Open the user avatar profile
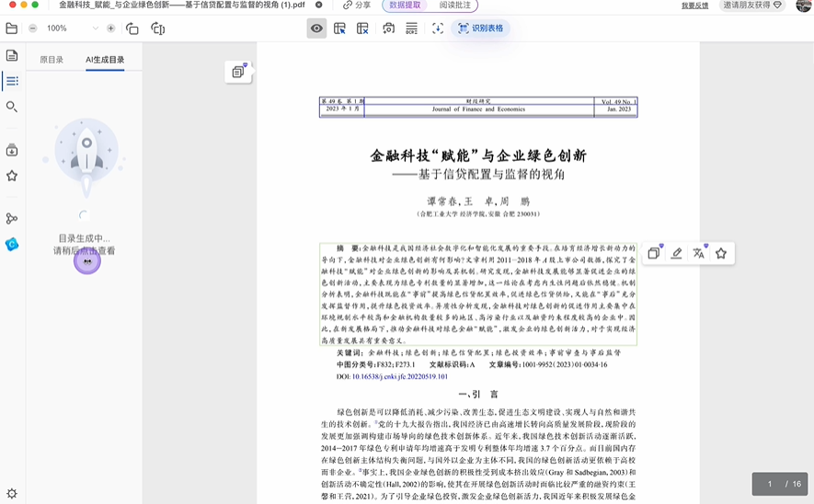Viewport: 814px width, 504px height. [x=804, y=6]
